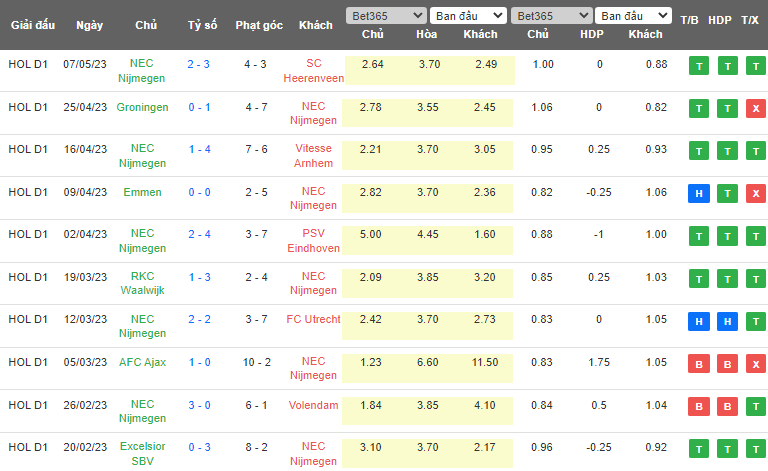The height and width of the screenshot is (471, 768).
Task: Open the second Bet365 bookmaker dropdown
Action: pos(551,16)
